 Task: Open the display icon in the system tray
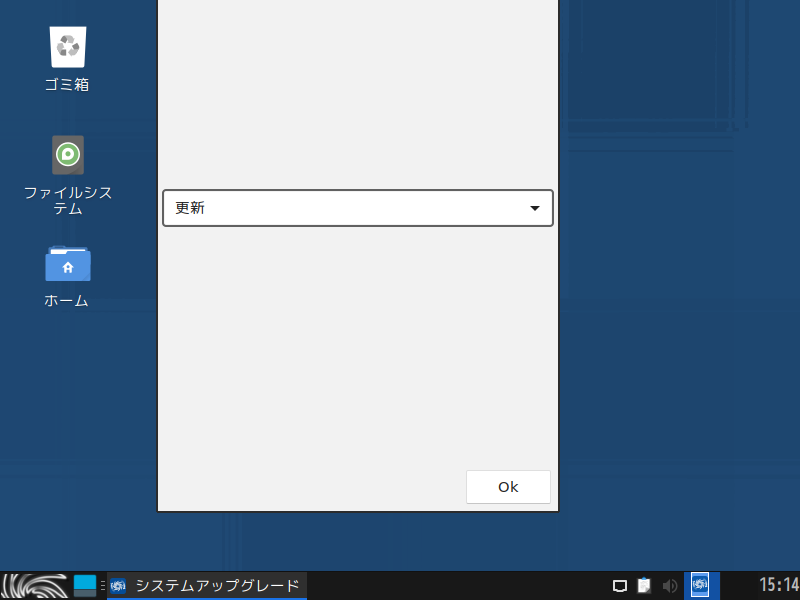coord(620,586)
